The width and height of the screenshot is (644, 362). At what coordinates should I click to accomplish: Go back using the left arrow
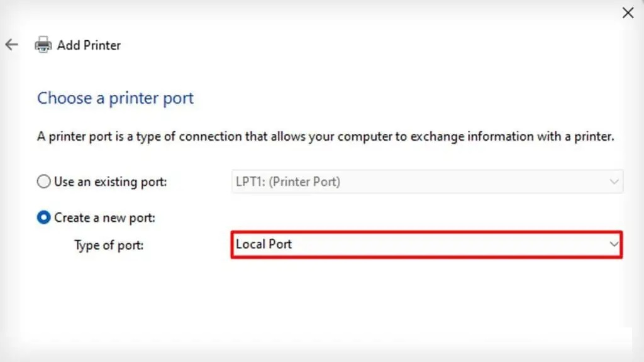point(11,45)
